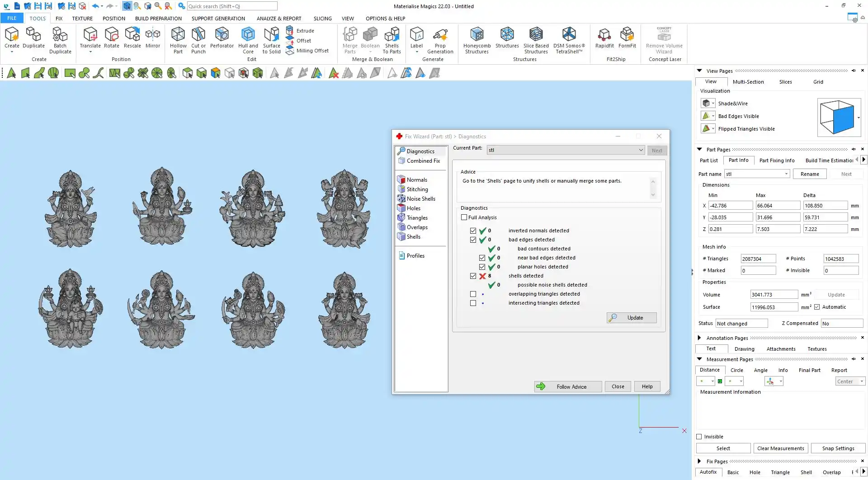The height and width of the screenshot is (480, 868).
Task: Click the Follow Advice button
Action: click(568, 386)
